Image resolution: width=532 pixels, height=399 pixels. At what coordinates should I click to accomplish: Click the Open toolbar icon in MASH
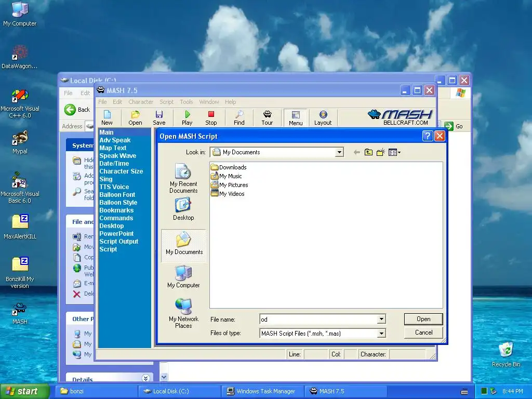tap(135, 117)
